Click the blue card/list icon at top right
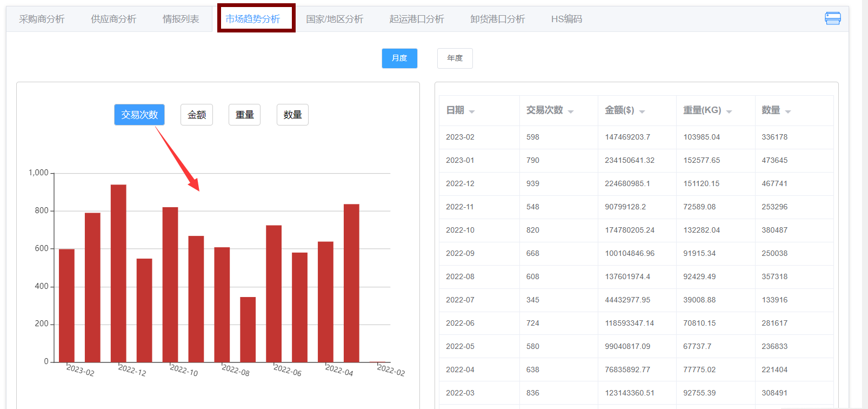The image size is (868, 409). [833, 18]
